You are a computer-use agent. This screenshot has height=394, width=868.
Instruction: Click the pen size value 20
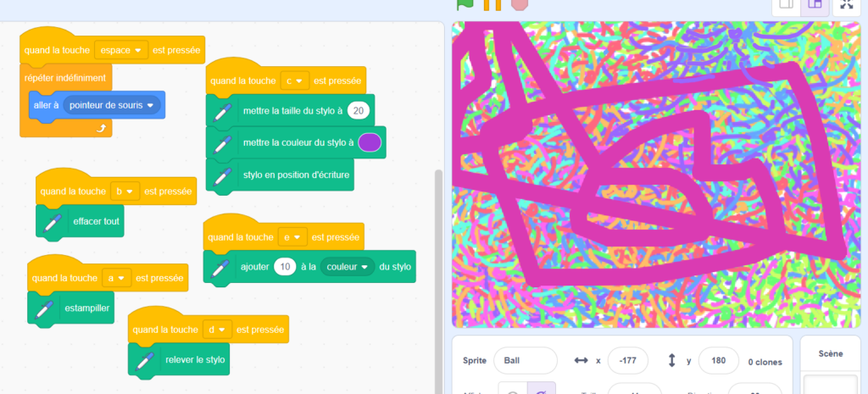[359, 111]
